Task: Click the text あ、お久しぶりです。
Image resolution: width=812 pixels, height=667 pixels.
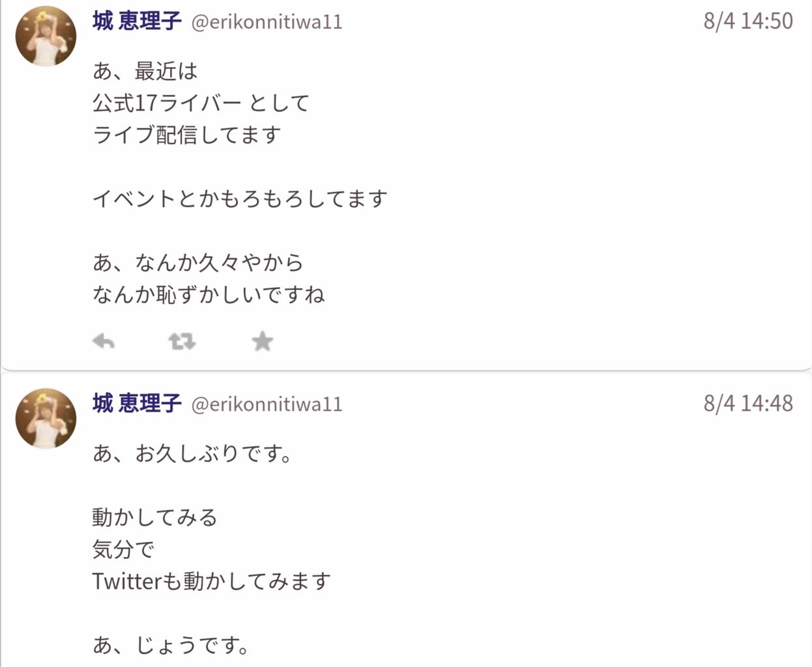Action: point(192,453)
